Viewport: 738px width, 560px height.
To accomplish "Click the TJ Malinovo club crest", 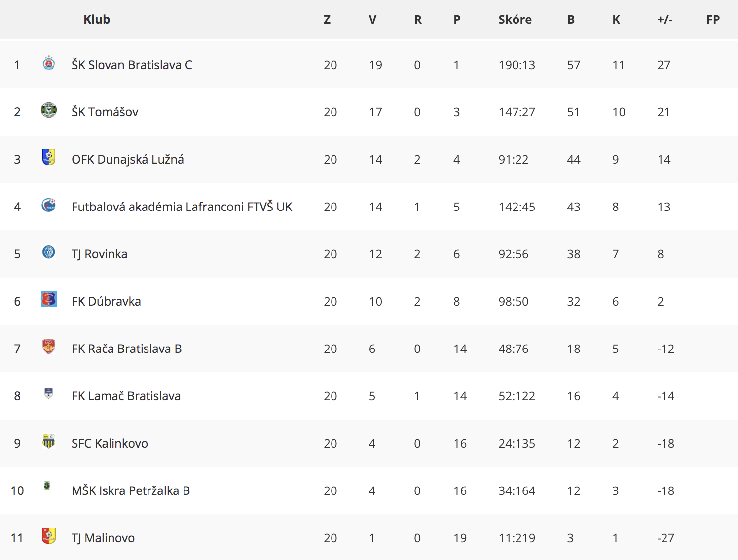I will coord(48,536).
